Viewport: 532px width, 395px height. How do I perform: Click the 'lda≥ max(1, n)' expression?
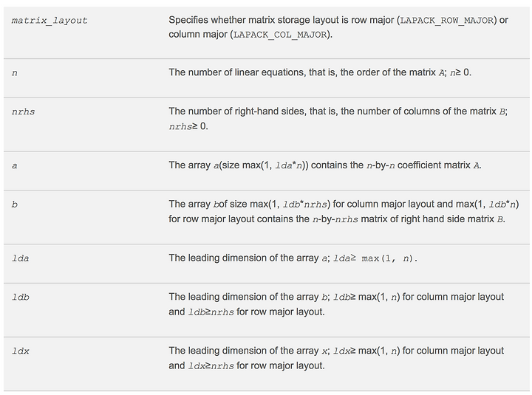click(x=375, y=258)
